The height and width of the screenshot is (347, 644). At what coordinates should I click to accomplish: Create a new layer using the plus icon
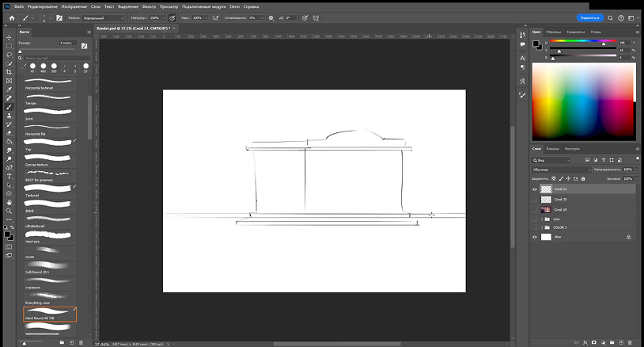619,343
